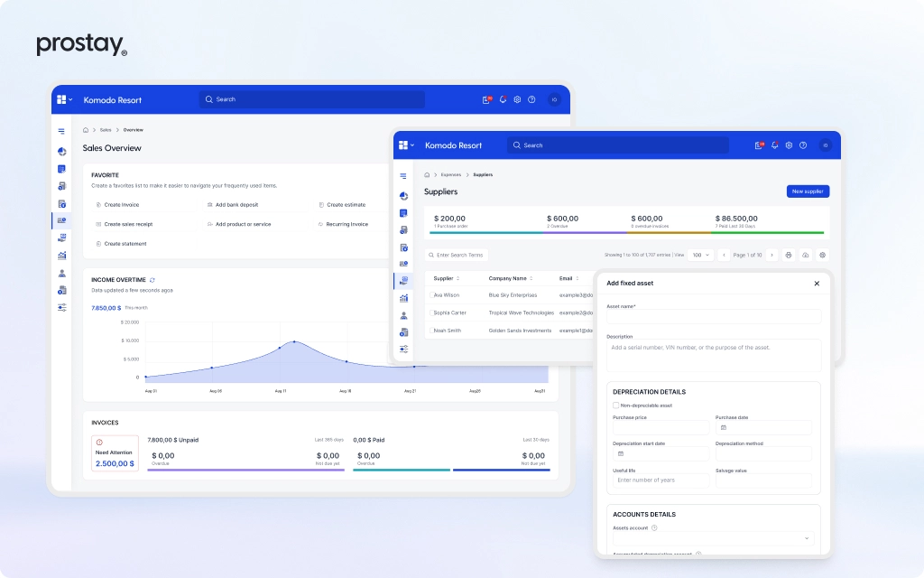Go to Expenses breadcrumb in Suppliers window

(x=450, y=174)
